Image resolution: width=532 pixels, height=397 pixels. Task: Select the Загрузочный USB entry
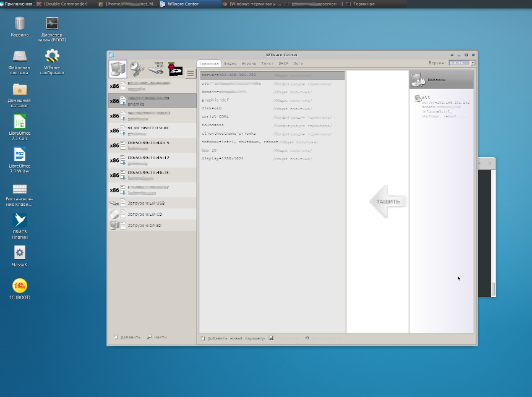pos(146,203)
